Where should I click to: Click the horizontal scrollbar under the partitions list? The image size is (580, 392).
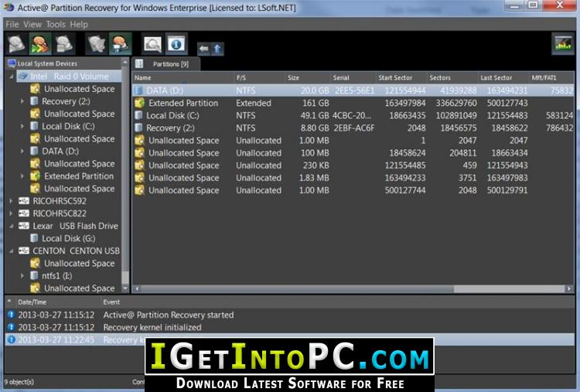tap(353, 288)
